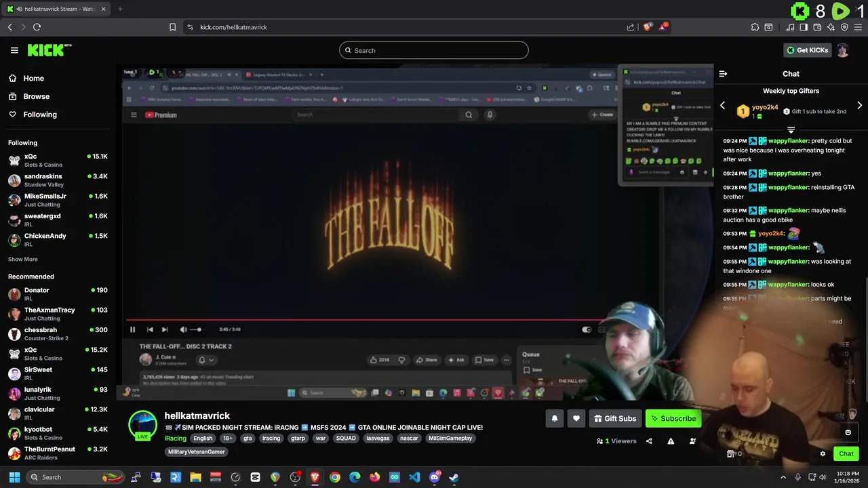This screenshot has width=868, height=488.
Task: Toggle the Brave sidebar panel icon
Action: [804, 27]
